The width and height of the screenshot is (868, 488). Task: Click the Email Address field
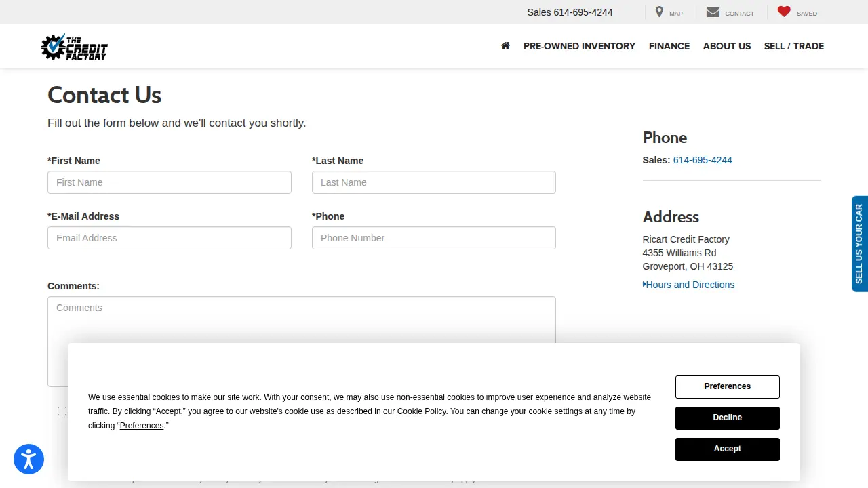point(170,238)
